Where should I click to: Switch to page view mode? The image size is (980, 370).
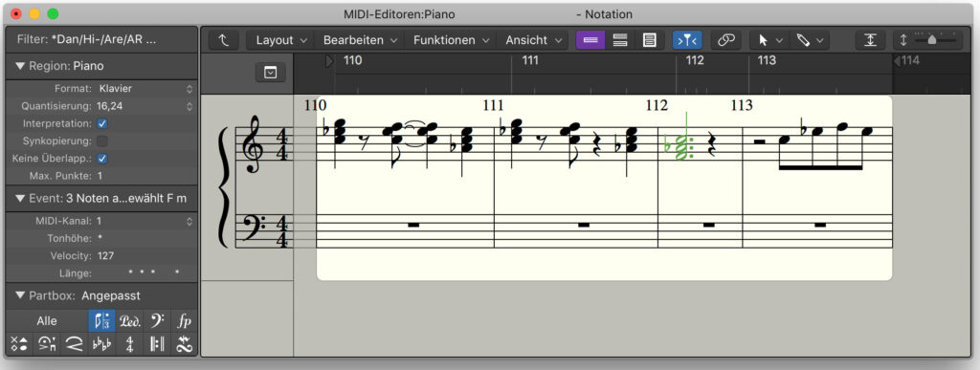point(650,40)
